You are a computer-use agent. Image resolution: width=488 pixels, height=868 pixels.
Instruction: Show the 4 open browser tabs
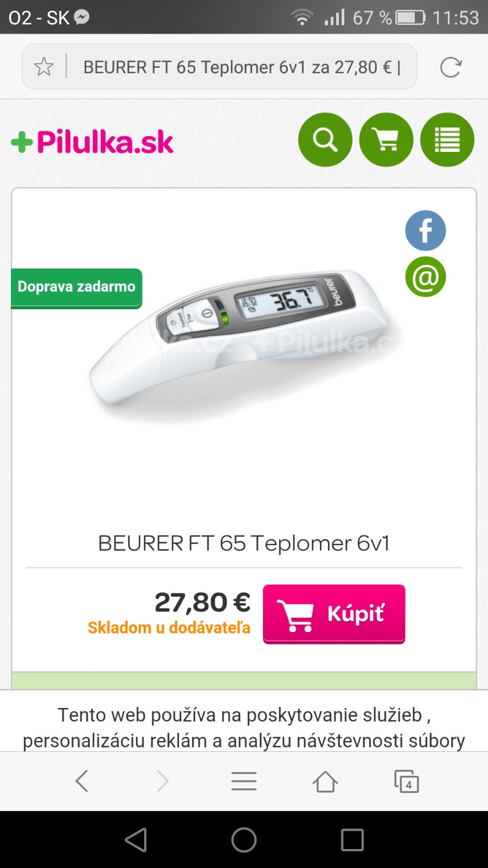tap(406, 781)
